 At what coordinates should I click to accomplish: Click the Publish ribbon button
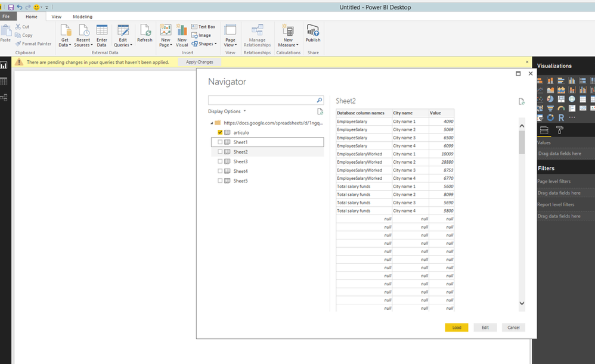(313, 33)
